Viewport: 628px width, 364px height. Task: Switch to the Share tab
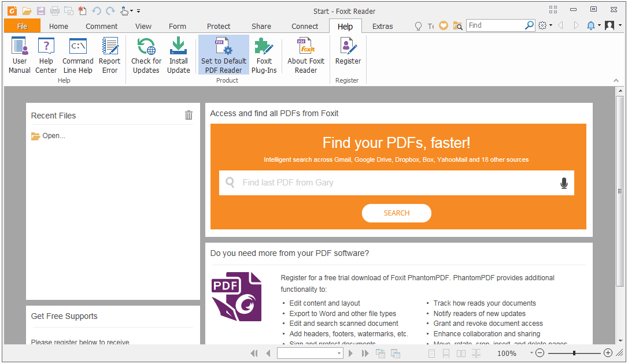click(x=261, y=27)
